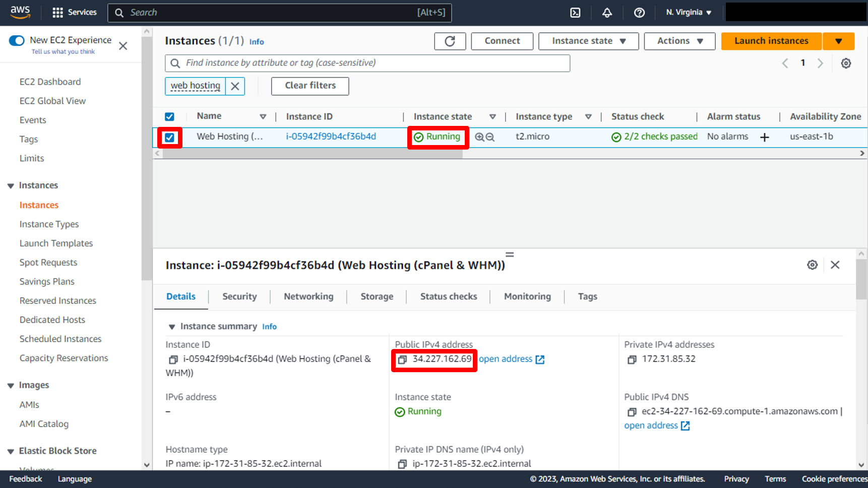
Task: Open the Actions dropdown
Action: 679,41
